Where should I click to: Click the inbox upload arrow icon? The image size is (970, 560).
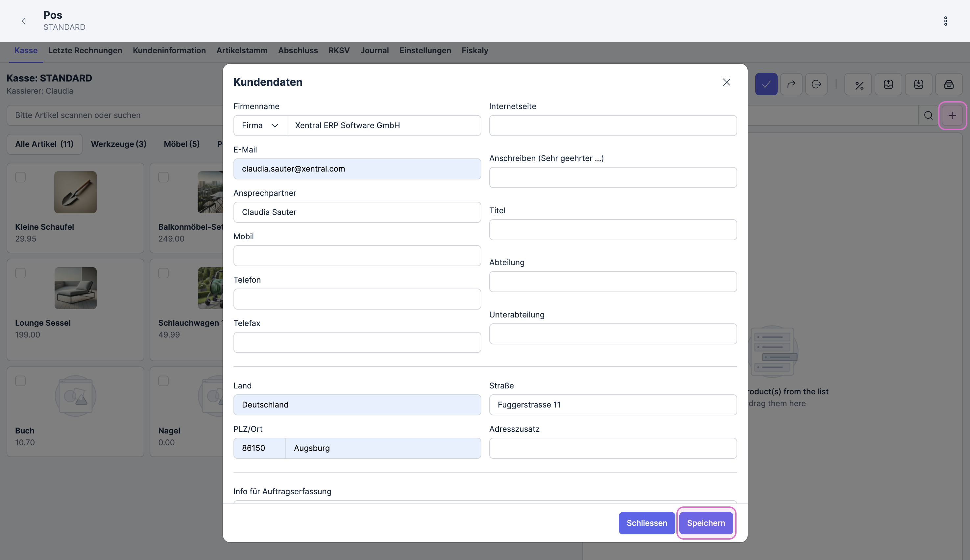point(888,84)
